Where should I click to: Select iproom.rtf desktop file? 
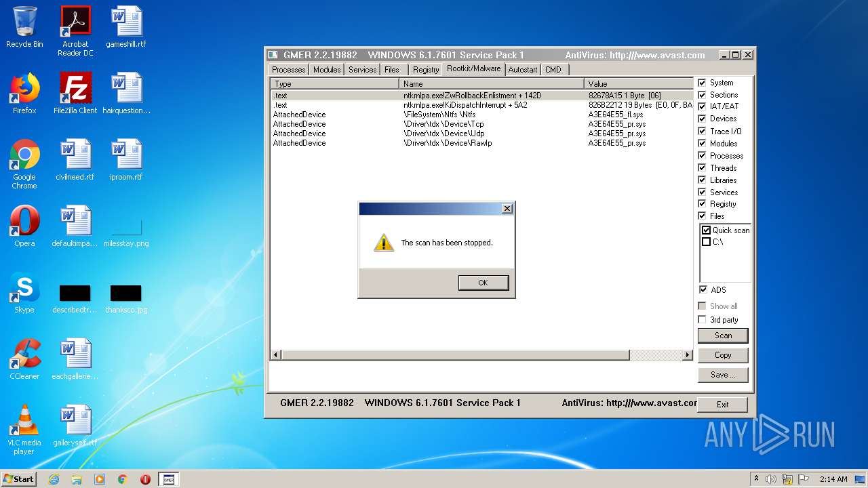tap(126, 160)
